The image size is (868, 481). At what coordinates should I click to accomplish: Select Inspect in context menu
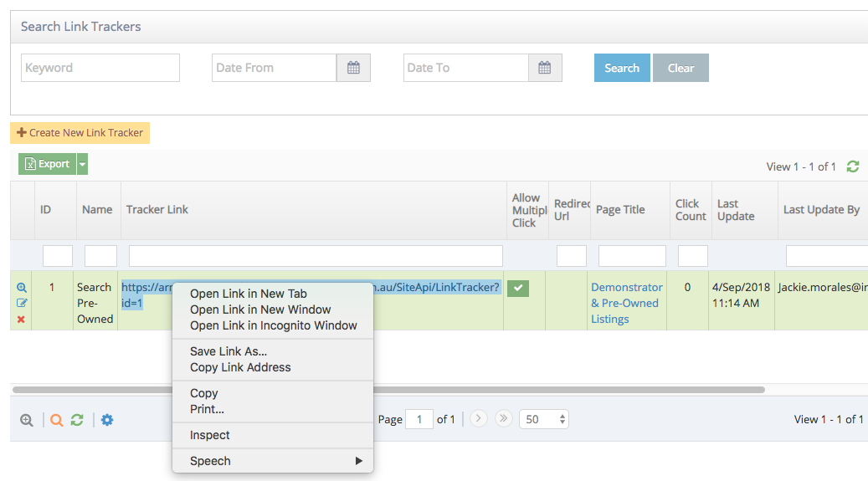273,435
